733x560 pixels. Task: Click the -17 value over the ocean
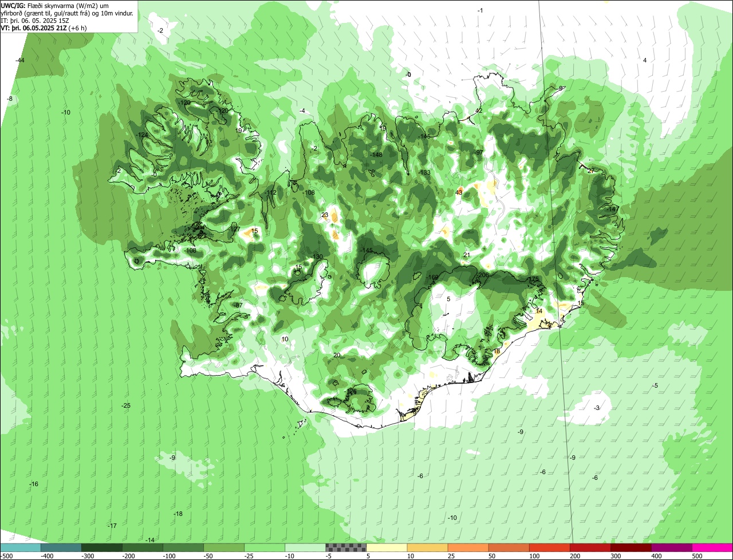point(112,526)
